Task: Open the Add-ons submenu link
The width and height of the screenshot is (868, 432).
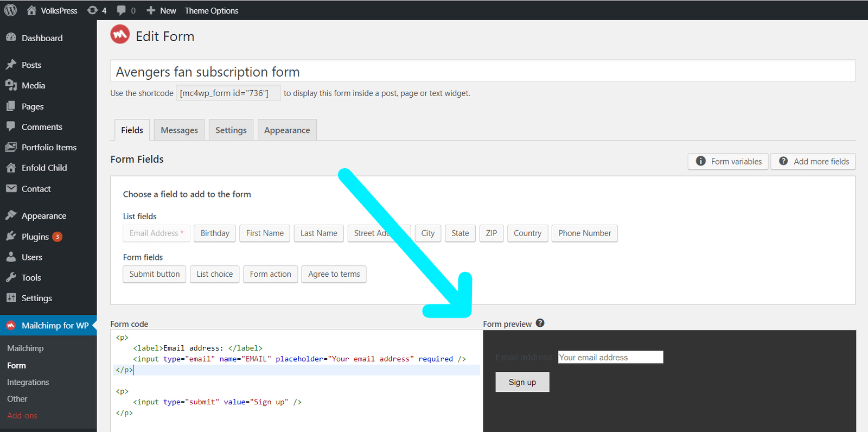Action: (x=22, y=416)
